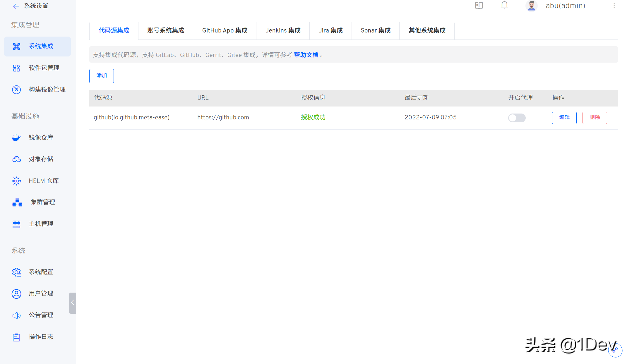This screenshot has width=627, height=364.
Task: Click the abu(admin) username label
Action: click(566, 6)
